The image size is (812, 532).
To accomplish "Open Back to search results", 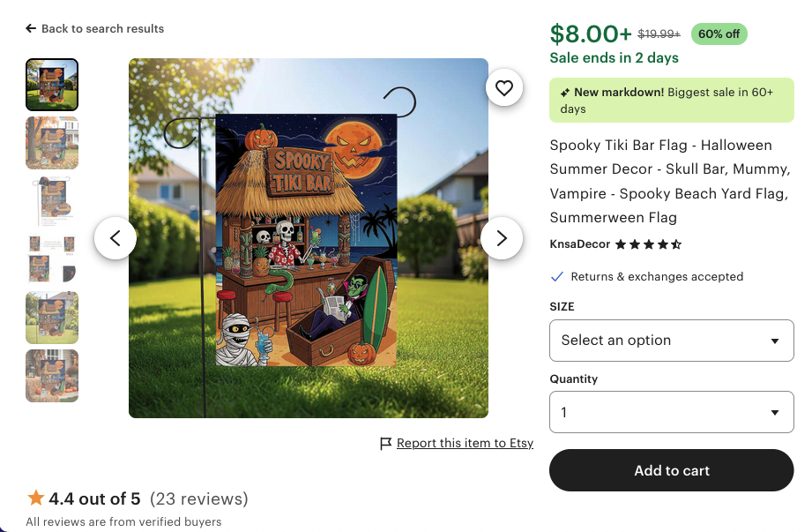I will pyautogui.click(x=95, y=28).
